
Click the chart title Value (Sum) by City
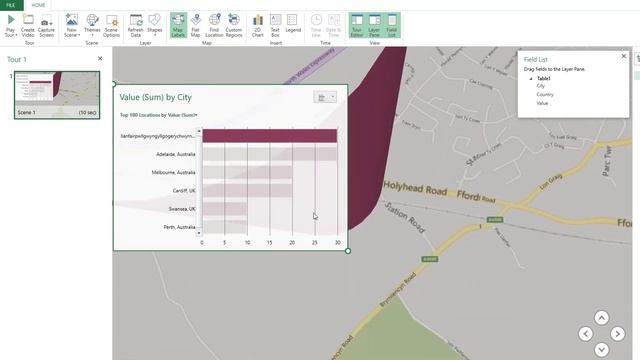(x=156, y=97)
